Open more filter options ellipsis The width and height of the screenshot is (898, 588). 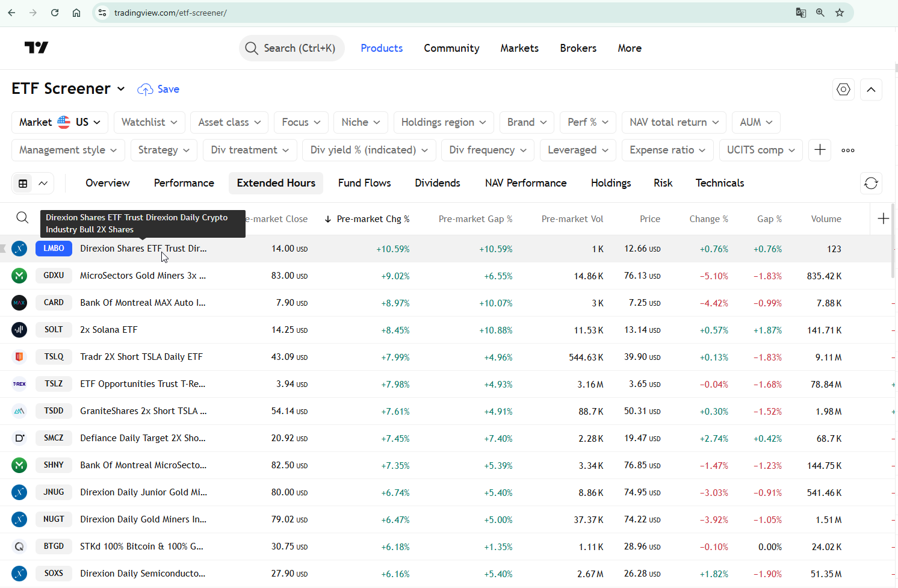point(848,150)
